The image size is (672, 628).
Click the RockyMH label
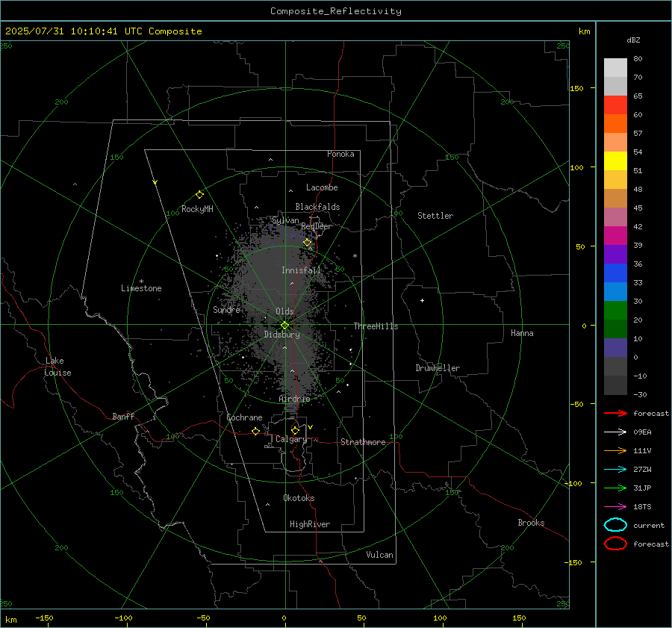point(197,209)
